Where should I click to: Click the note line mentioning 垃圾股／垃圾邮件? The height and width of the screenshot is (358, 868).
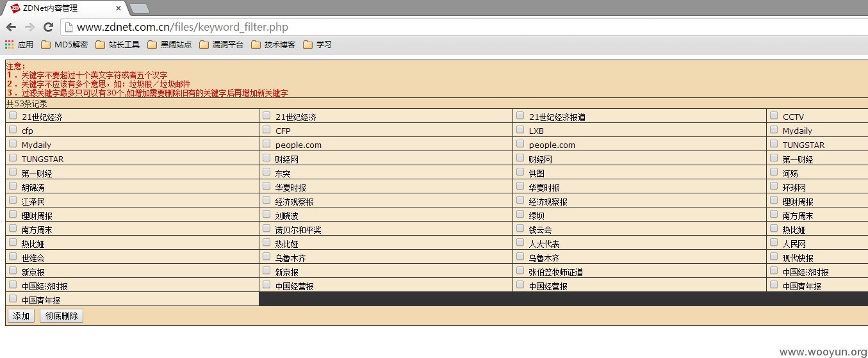(99, 84)
